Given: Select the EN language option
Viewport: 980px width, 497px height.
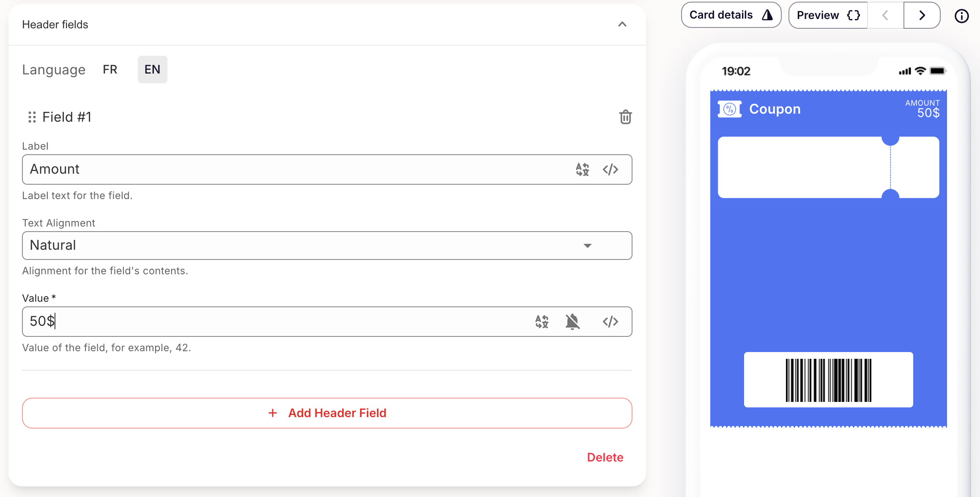Looking at the screenshot, I should pos(152,69).
